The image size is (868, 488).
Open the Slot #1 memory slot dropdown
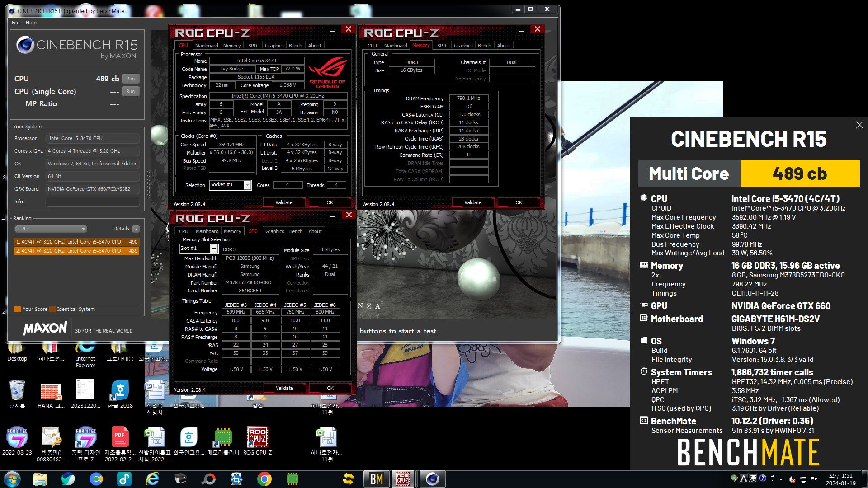click(214, 249)
